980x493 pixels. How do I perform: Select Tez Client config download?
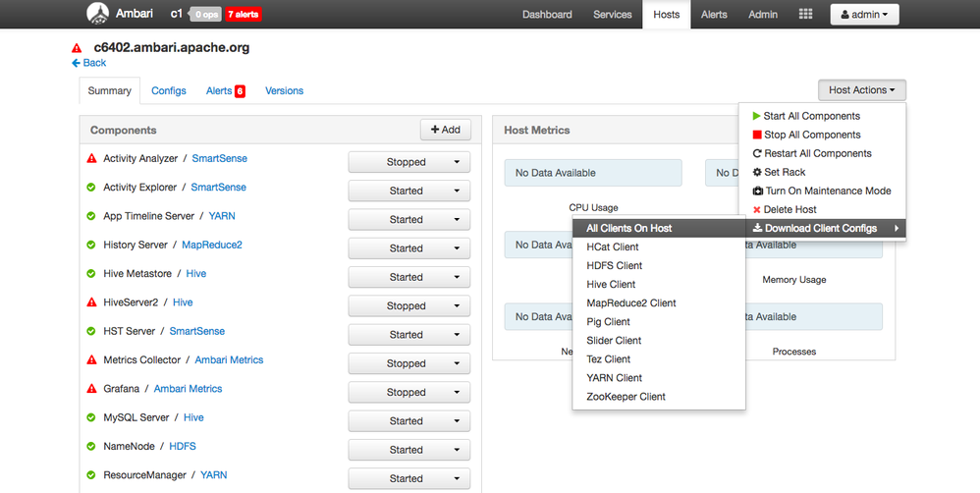659,359
